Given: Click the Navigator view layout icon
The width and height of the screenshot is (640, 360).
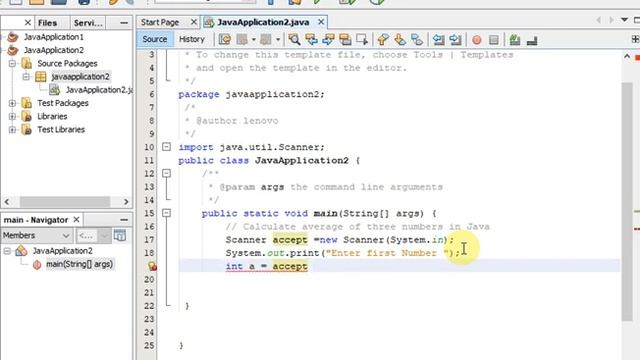Looking at the screenshot, I should tap(120, 236).
